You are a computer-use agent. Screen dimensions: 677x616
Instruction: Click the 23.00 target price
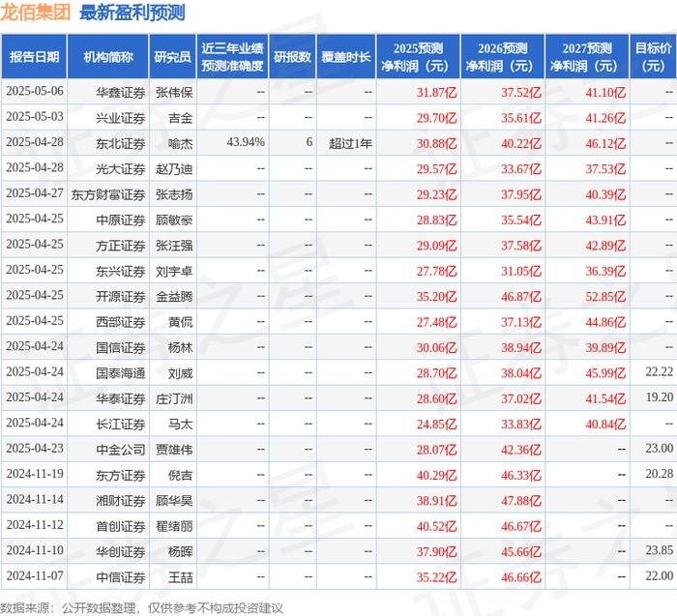click(x=660, y=448)
